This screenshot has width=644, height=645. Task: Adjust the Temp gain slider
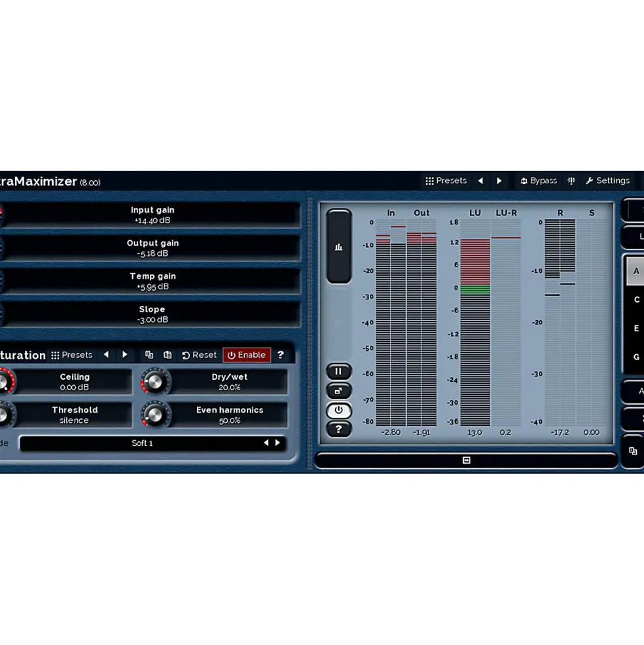pos(152,281)
